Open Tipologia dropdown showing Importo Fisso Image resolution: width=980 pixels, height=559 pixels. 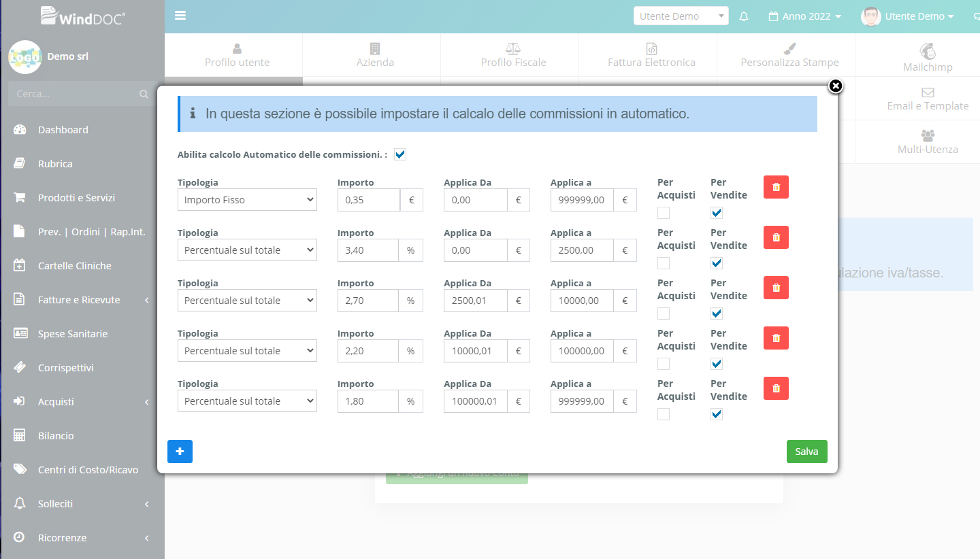coord(247,200)
